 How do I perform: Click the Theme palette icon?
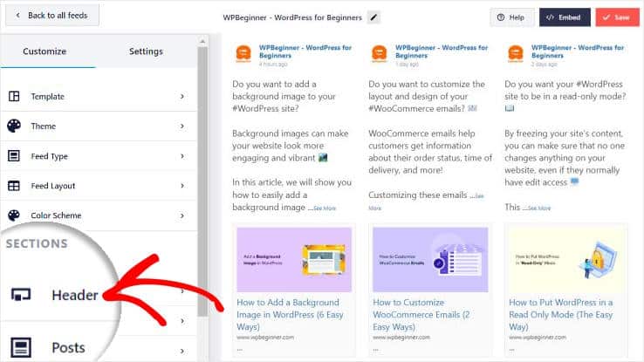click(14, 126)
